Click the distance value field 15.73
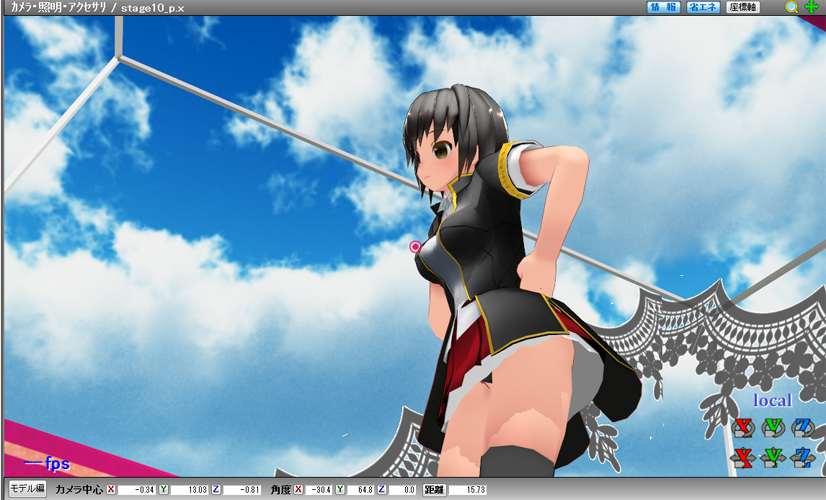Viewport: 826px width, 500px height. coord(468,489)
